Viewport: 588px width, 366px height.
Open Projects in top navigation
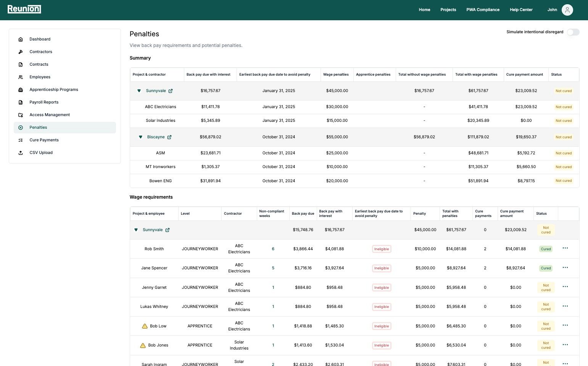coord(448,10)
